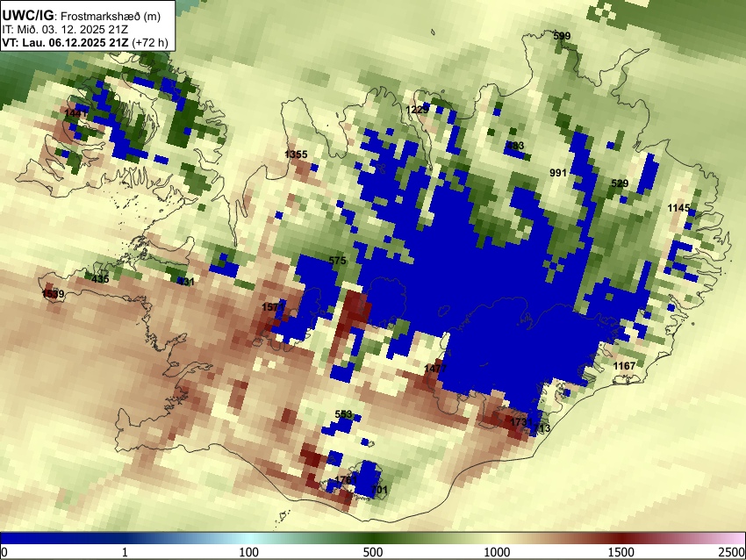Screen dimensions: 746x560
Task: Click the 599 label at the northern tip
Action: (x=562, y=36)
